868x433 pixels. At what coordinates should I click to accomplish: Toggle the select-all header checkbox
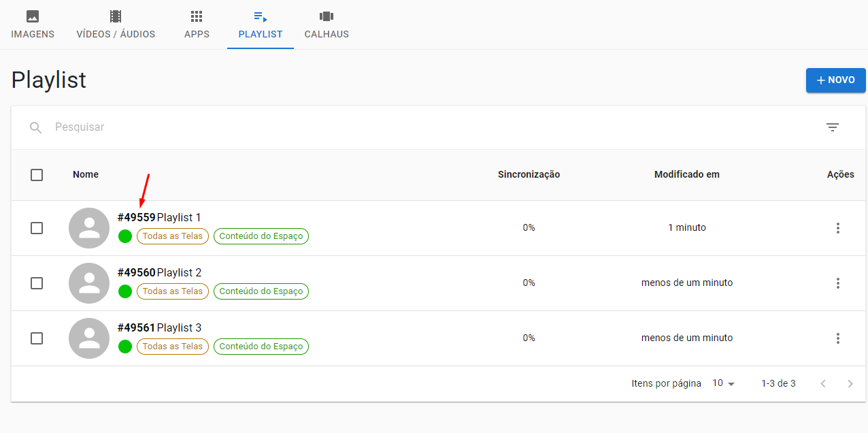[37, 175]
